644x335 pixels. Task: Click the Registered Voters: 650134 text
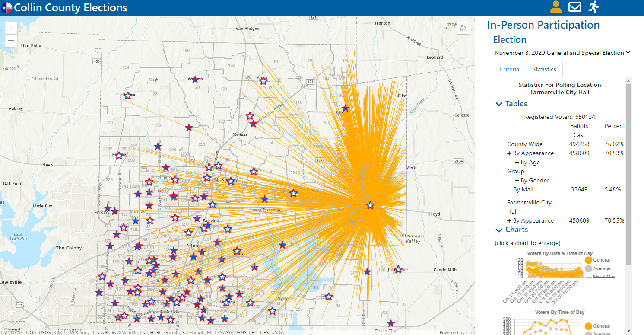coord(560,117)
